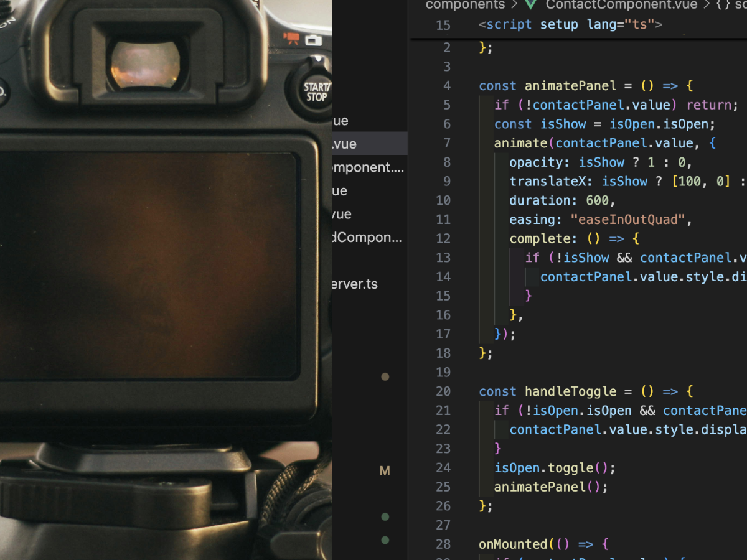Click the "easeInOutQuad" string value
Viewport: 747px width, 560px height.
click(627, 220)
